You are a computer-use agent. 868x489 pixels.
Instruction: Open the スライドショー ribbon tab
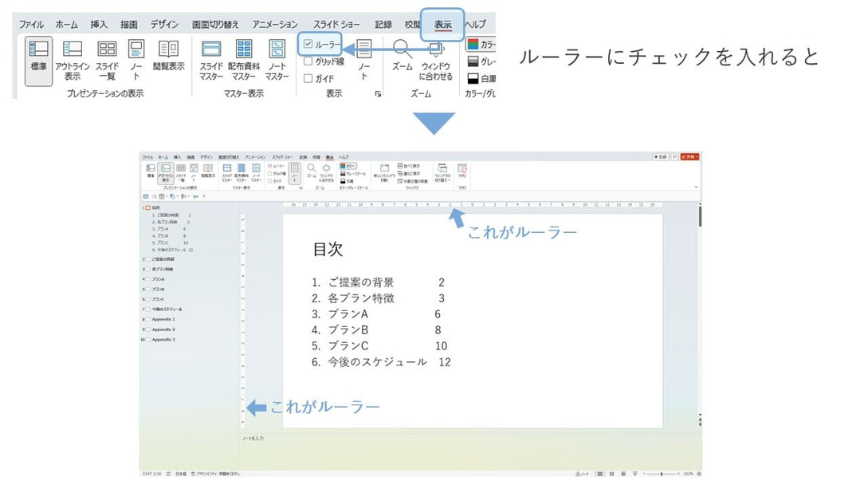(336, 25)
